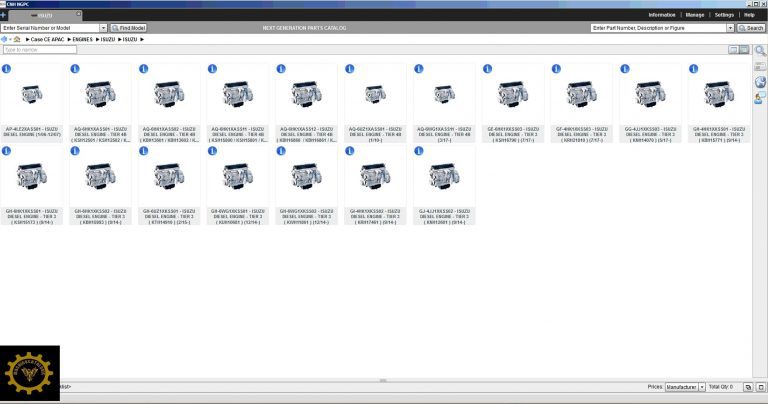Expand the arrow after the last ISUZU breadcrumb
Image resolution: width=768 pixels, height=404 pixels.
[142, 39]
